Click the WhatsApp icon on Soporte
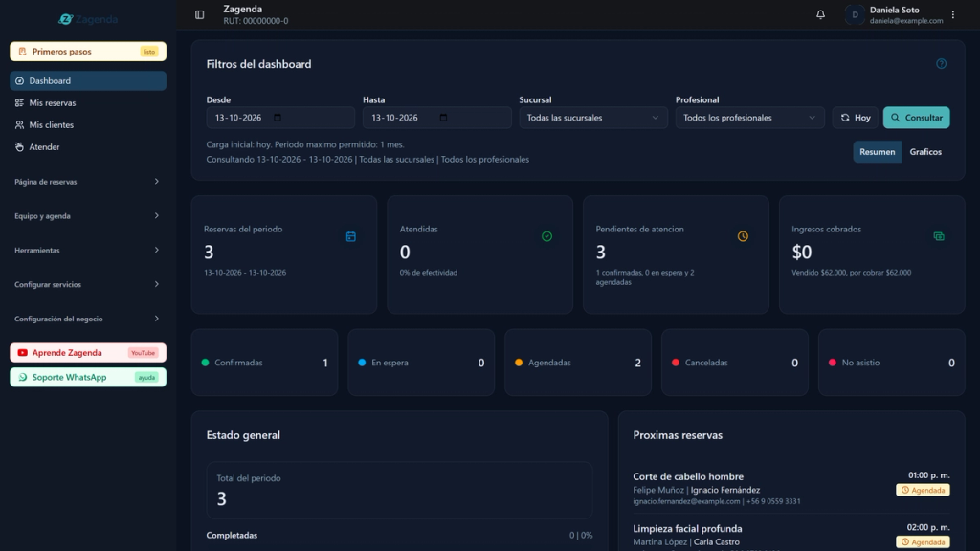 pos(23,377)
